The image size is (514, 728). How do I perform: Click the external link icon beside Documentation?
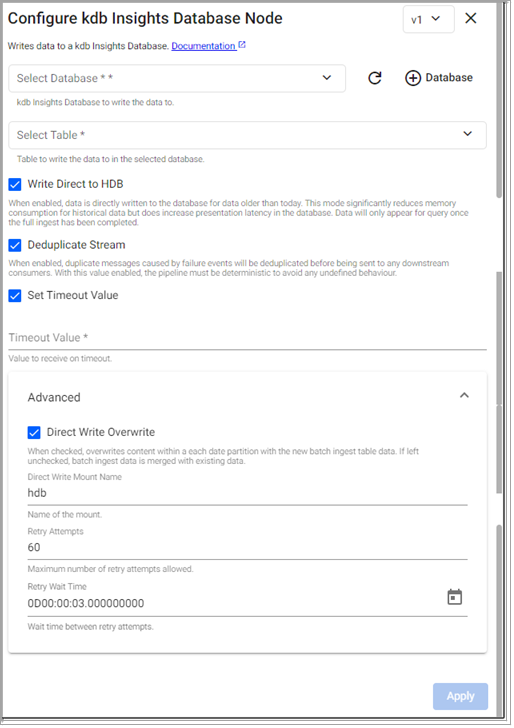[242, 45]
